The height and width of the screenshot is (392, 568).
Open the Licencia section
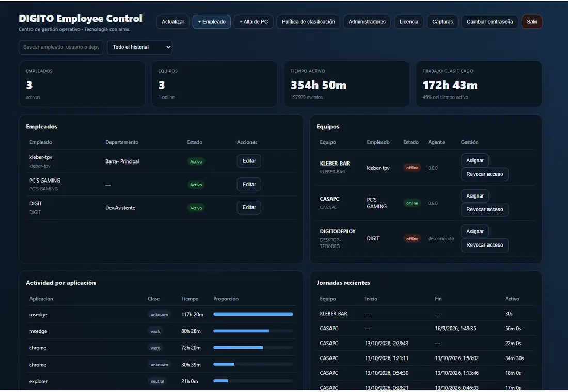(408, 22)
